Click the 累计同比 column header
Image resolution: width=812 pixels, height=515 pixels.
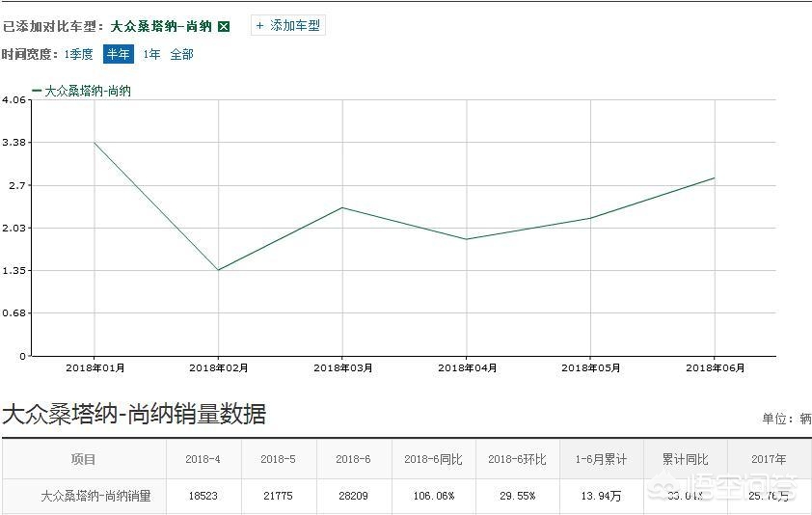(685, 459)
